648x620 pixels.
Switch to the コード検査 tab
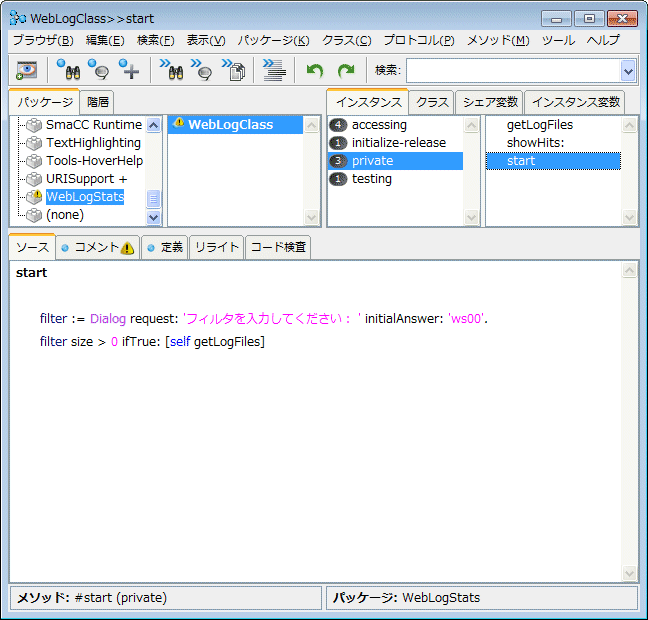278,247
